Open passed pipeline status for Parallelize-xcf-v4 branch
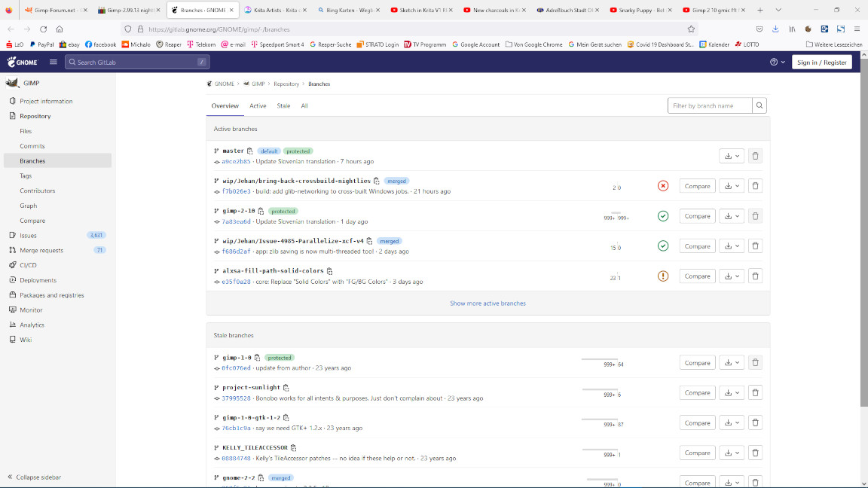Screen dimensions: 868x488 pos(662,246)
